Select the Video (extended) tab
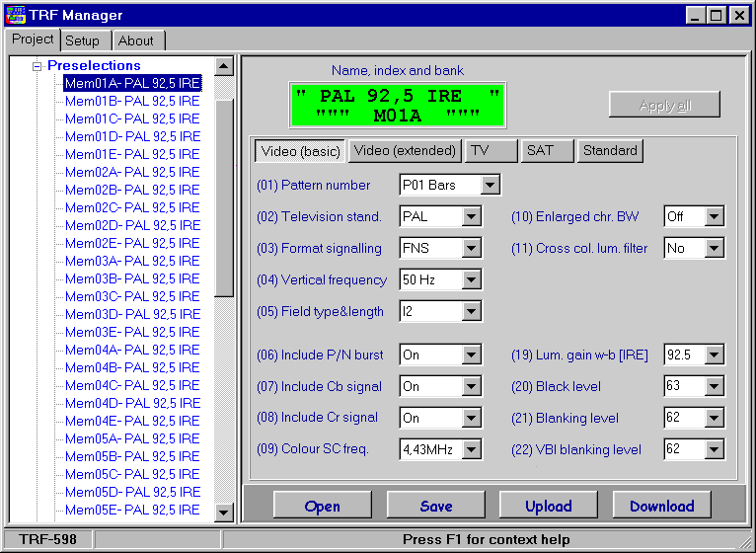Viewport: 756px width, 553px height. point(406,150)
